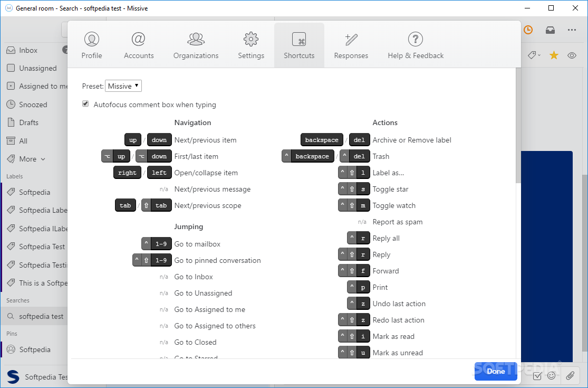Click the Label as shortcut key
588x388 pixels.
[354, 173]
